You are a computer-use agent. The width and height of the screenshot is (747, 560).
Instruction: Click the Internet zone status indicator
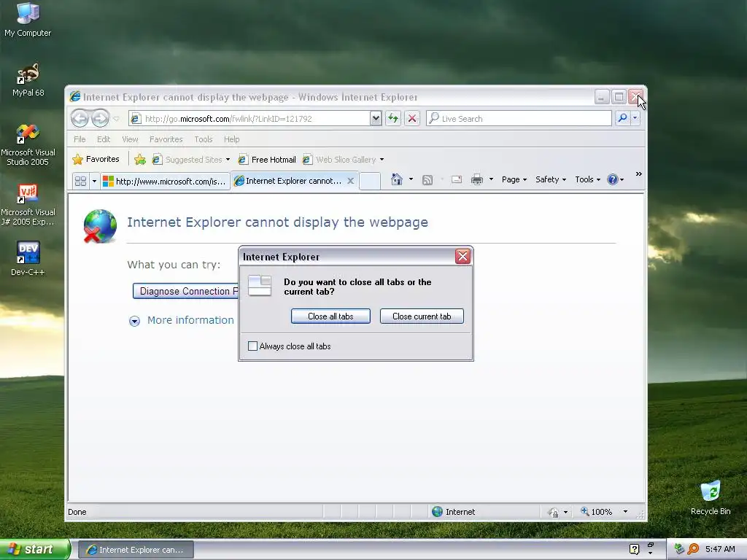pos(454,512)
